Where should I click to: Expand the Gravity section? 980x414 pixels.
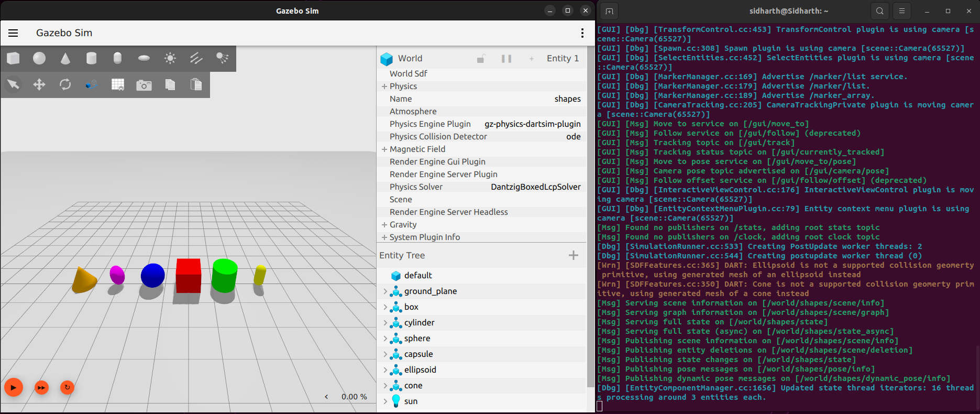pos(384,225)
